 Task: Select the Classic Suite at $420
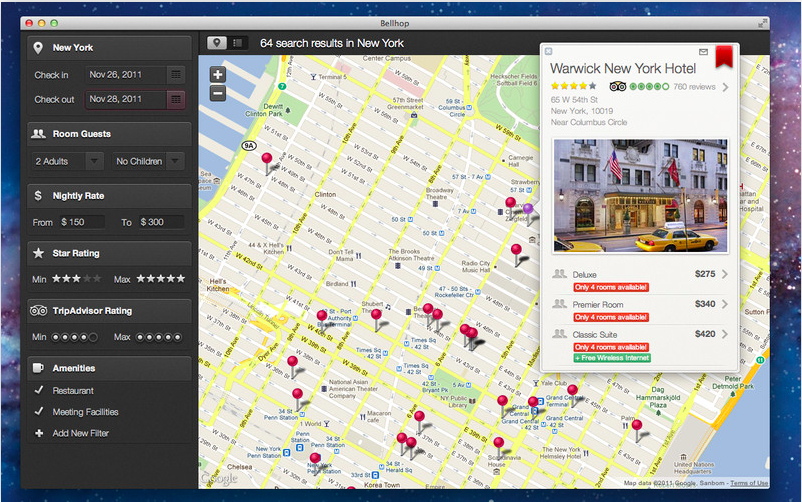[640, 345]
